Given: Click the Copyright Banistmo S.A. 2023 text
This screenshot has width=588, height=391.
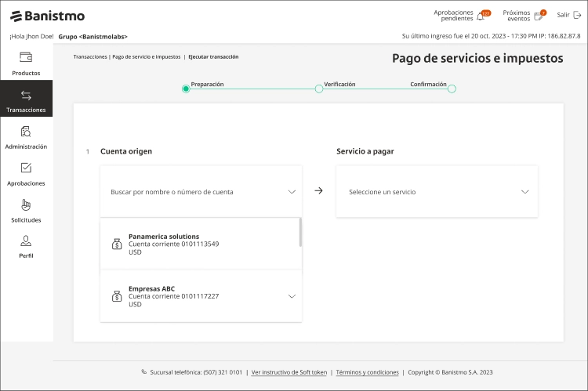Looking at the screenshot, I should pyautogui.click(x=450, y=372).
